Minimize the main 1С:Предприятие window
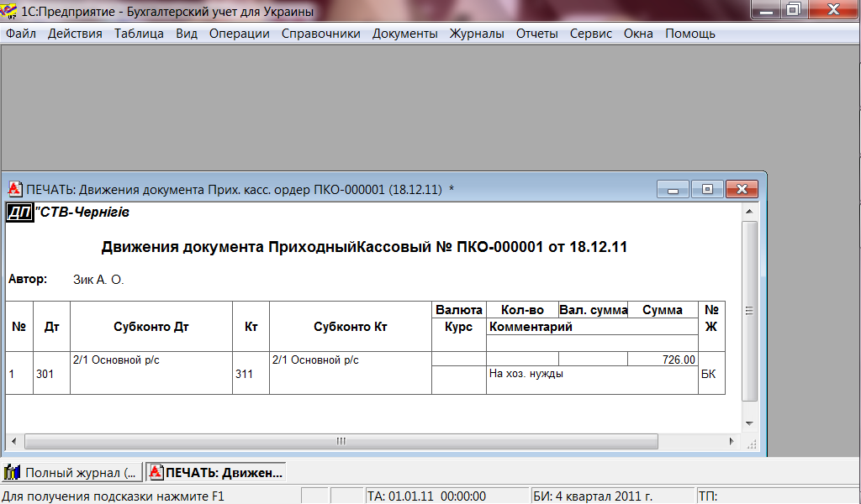 tap(766, 10)
